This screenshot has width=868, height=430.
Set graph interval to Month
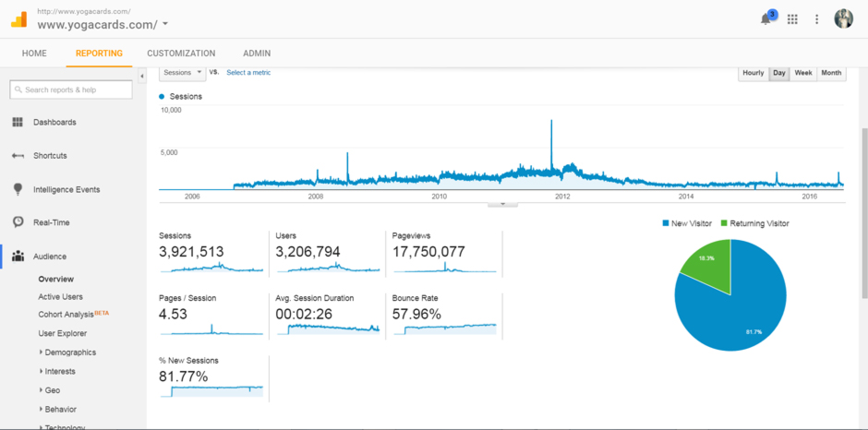coord(831,73)
